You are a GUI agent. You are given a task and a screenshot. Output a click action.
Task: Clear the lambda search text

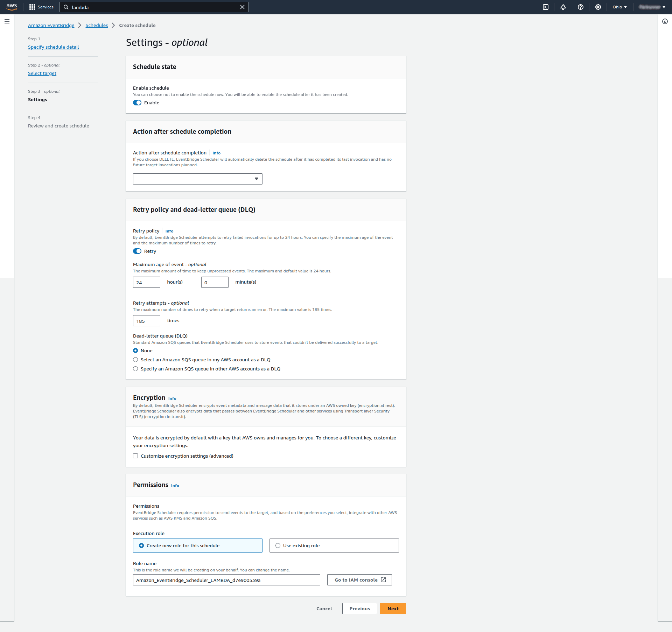[242, 7]
